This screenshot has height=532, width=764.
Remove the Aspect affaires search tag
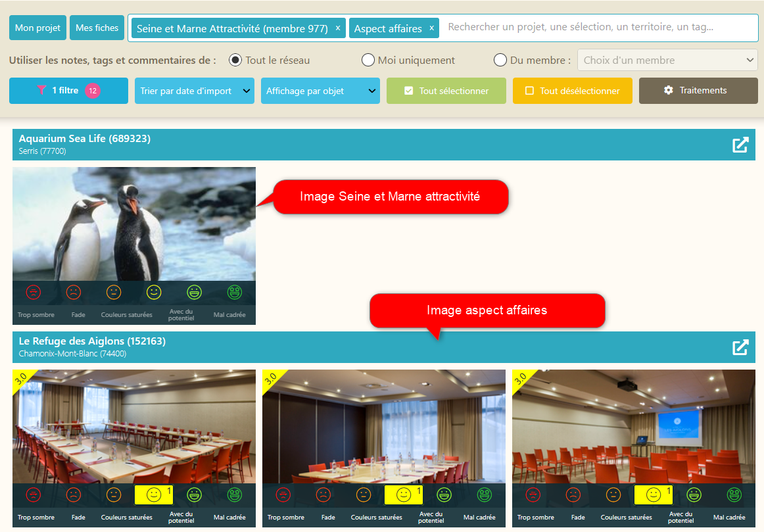coord(432,28)
